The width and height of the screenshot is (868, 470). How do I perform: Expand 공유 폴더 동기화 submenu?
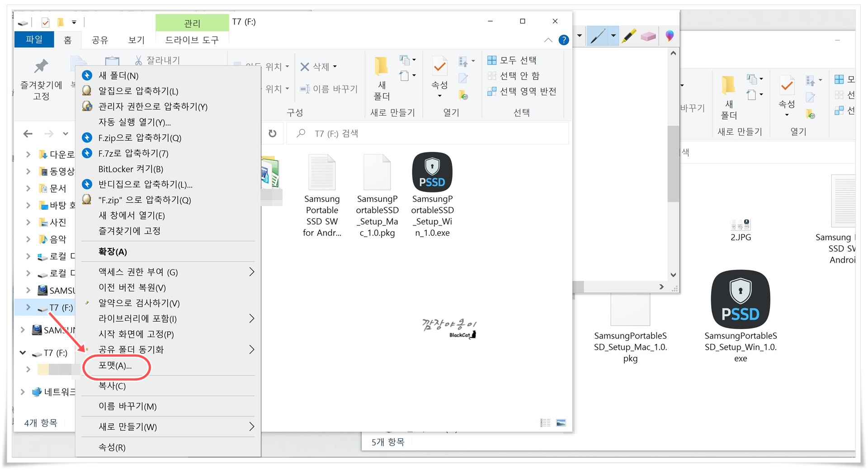coord(168,349)
